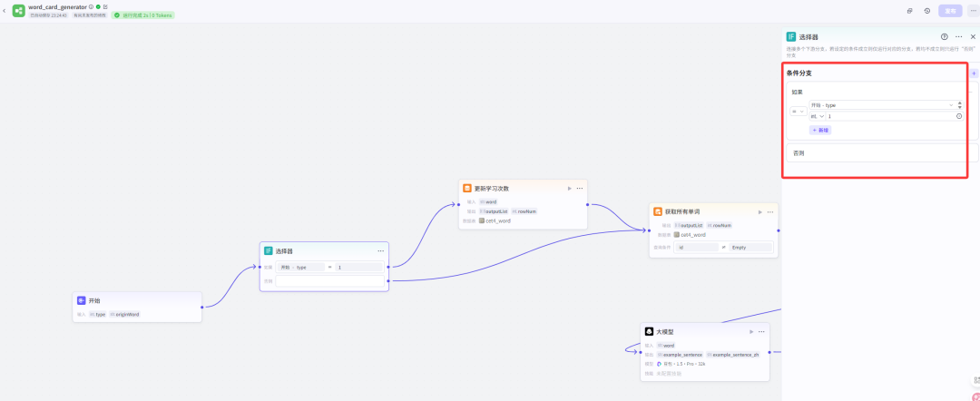This screenshot has width=980, height=401.
Task: Open help for the 选择器 panel
Action: click(x=944, y=36)
